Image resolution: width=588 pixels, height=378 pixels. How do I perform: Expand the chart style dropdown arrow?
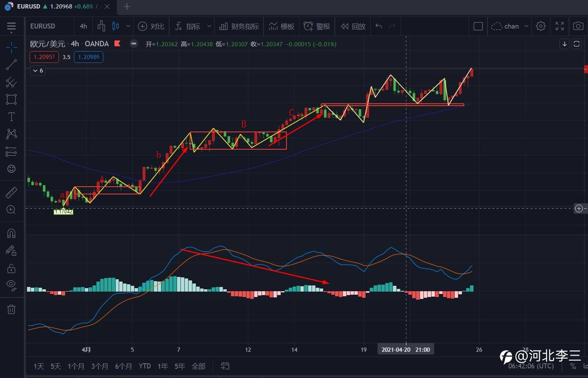pyautogui.click(x=128, y=26)
